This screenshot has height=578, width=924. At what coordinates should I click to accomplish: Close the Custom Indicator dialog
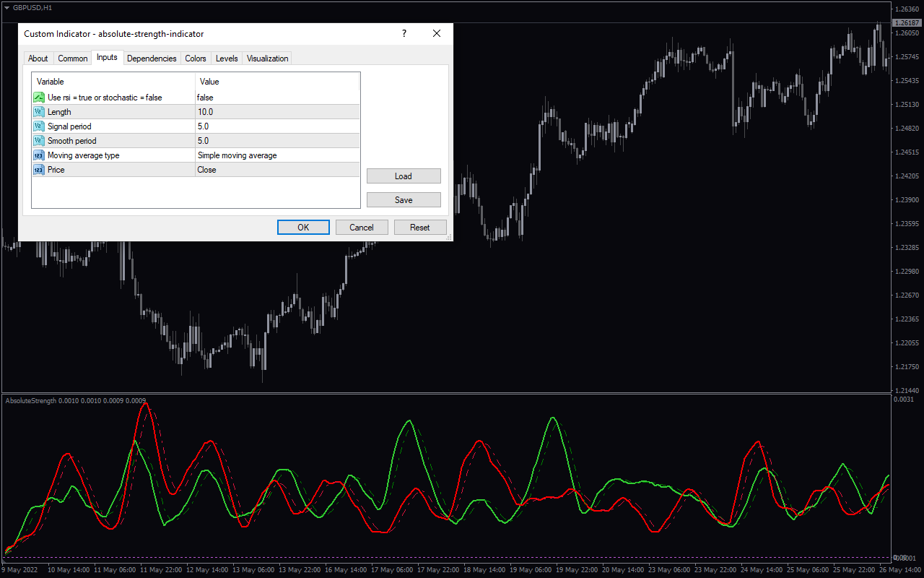(437, 34)
